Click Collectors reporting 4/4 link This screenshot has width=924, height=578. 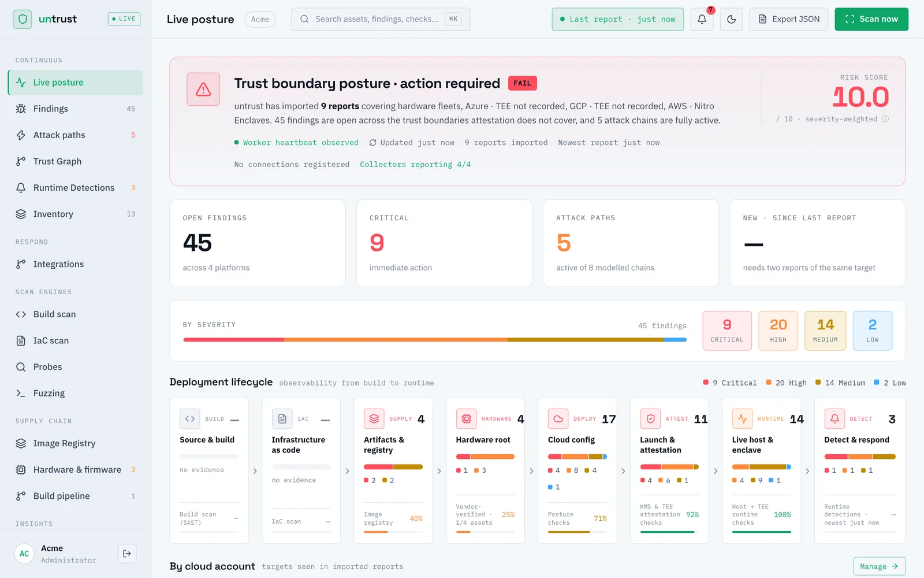point(415,165)
